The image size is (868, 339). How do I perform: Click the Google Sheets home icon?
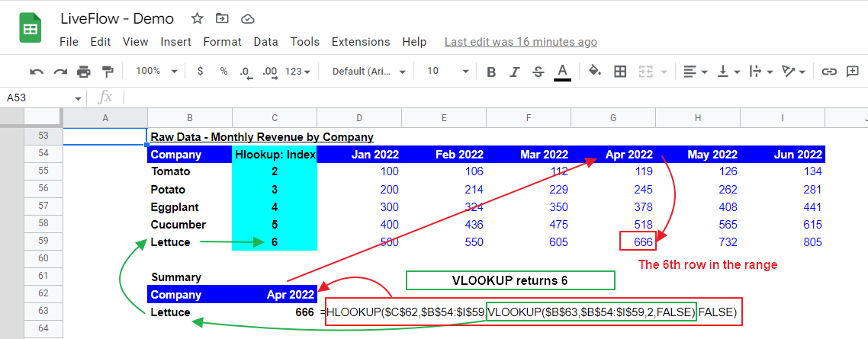point(31,27)
